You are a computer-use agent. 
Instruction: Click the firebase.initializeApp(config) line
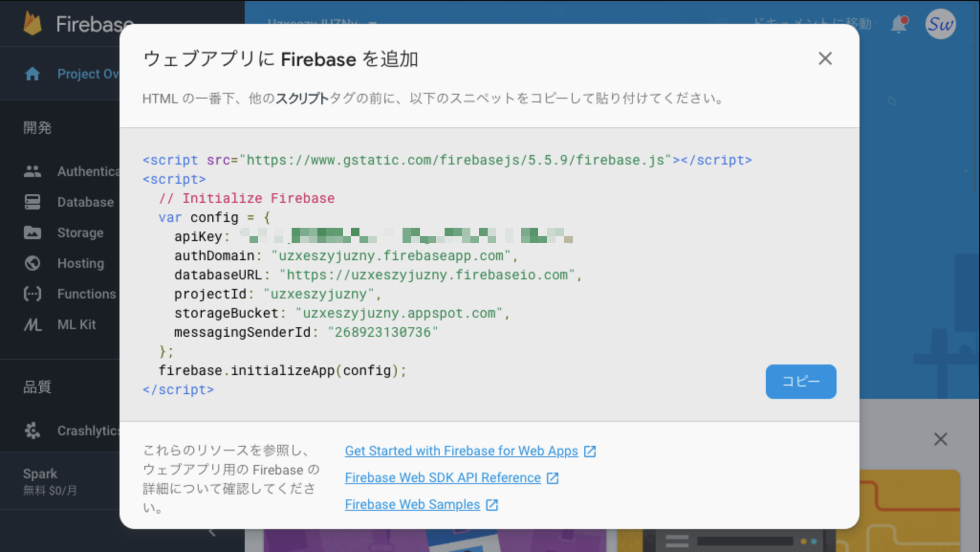[x=283, y=371]
